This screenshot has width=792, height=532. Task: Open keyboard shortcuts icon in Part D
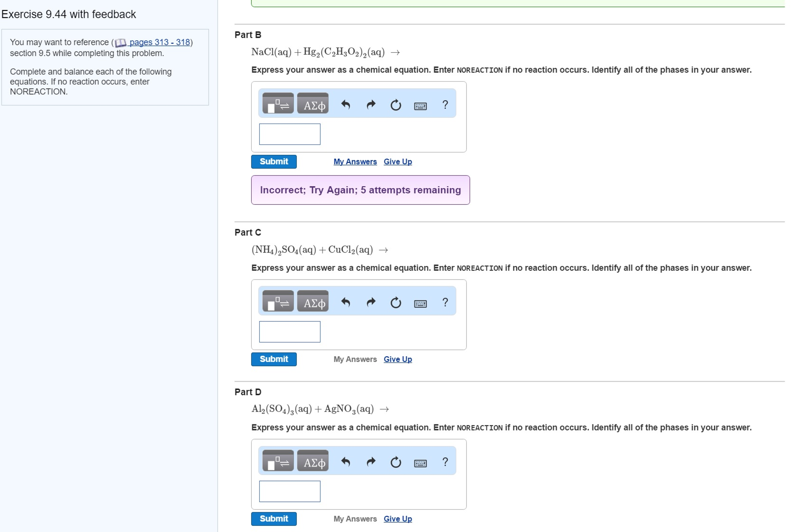[420, 463]
